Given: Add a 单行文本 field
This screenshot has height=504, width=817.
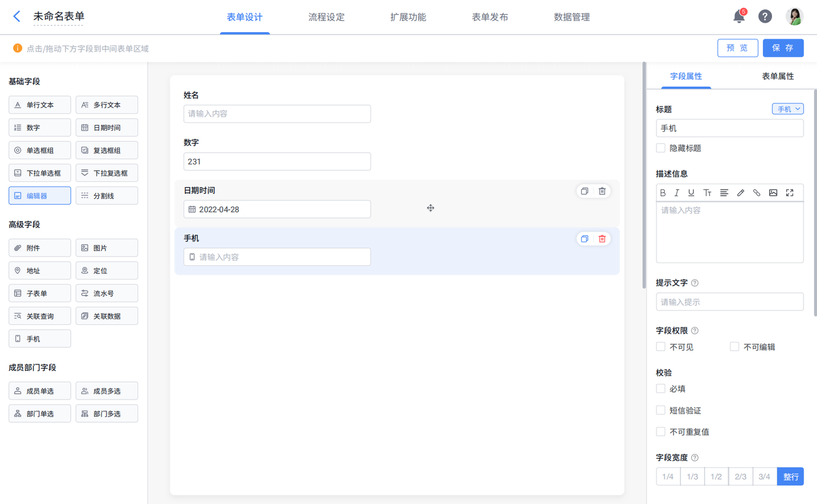Looking at the screenshot, I should tap(40, 105).
